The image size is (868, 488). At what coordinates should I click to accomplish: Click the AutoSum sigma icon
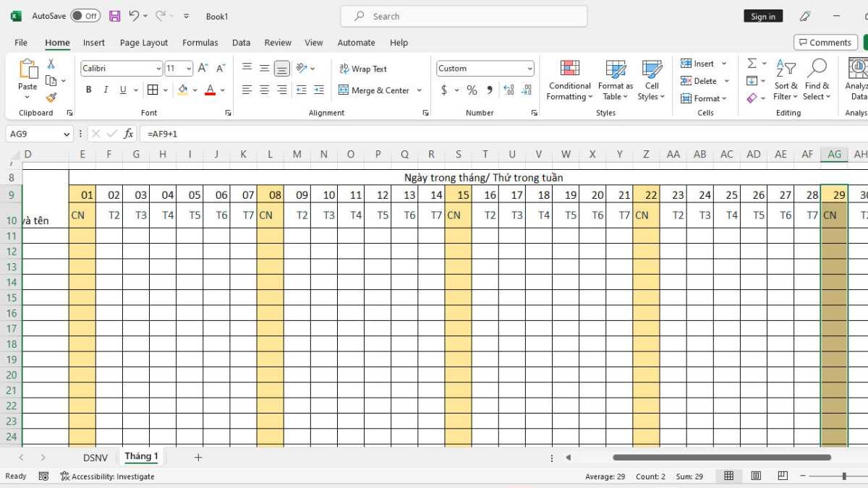752,64
